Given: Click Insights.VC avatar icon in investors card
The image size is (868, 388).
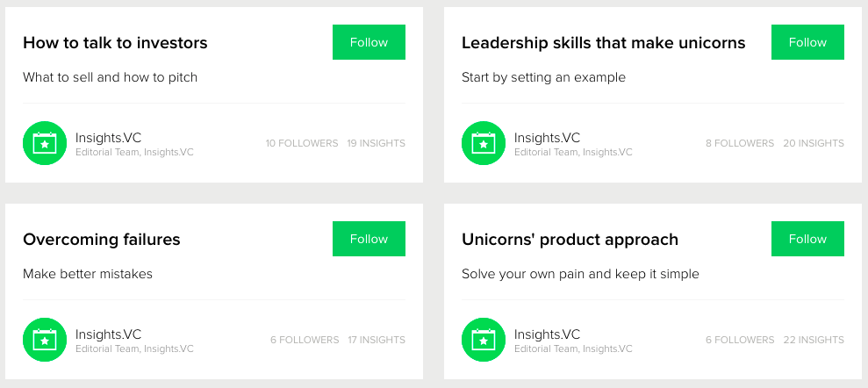Looking at the screenshot, I should [45, 143].
